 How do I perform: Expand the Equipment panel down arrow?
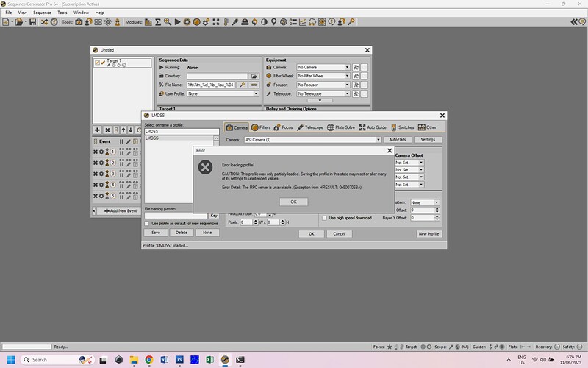(x=320, y=100)
